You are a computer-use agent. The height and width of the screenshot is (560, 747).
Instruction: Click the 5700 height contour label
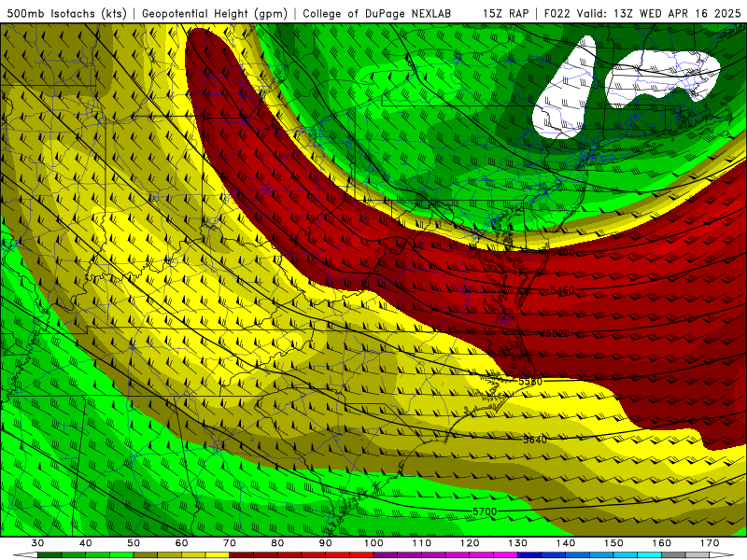[x=485, y=511]
